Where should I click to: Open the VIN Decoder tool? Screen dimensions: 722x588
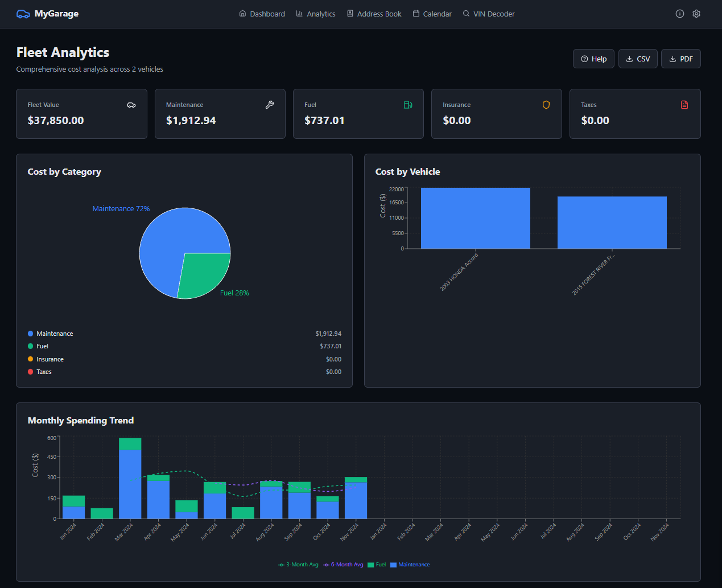(489, 14)
